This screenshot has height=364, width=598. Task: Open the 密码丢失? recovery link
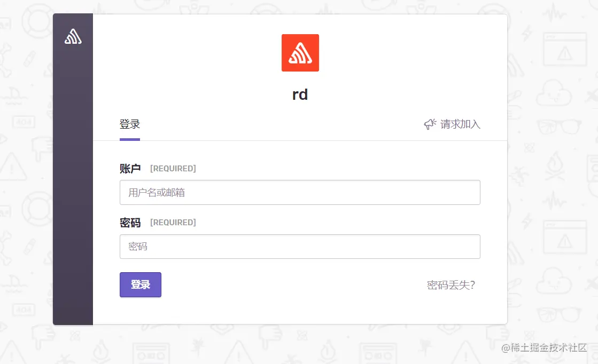(451, 285)
